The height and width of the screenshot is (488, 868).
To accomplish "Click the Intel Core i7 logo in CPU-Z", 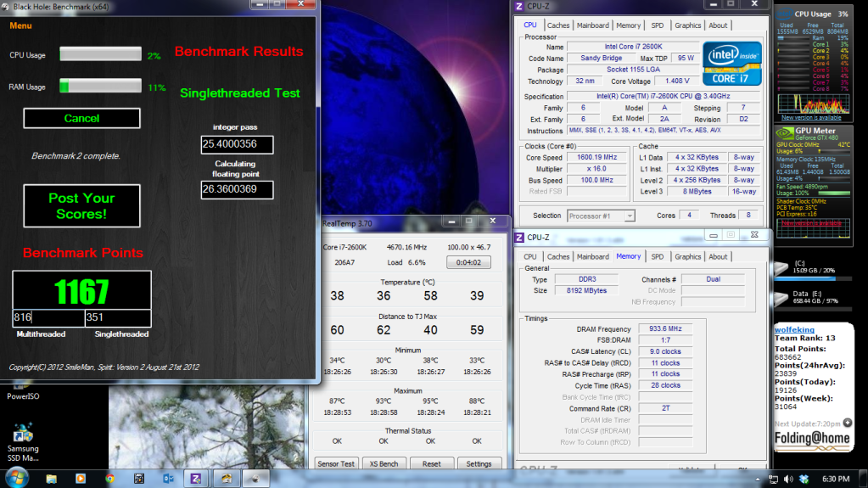I will [732, 63].
